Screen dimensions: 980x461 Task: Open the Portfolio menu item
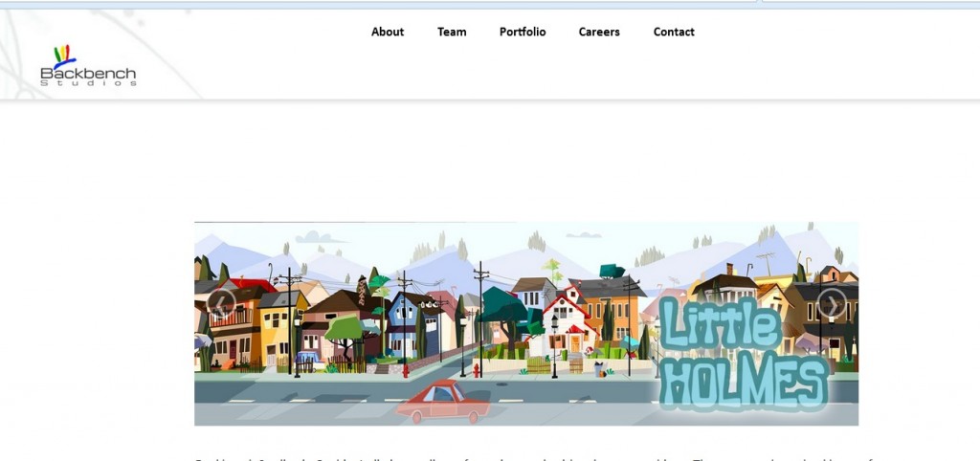coord(523,32)
